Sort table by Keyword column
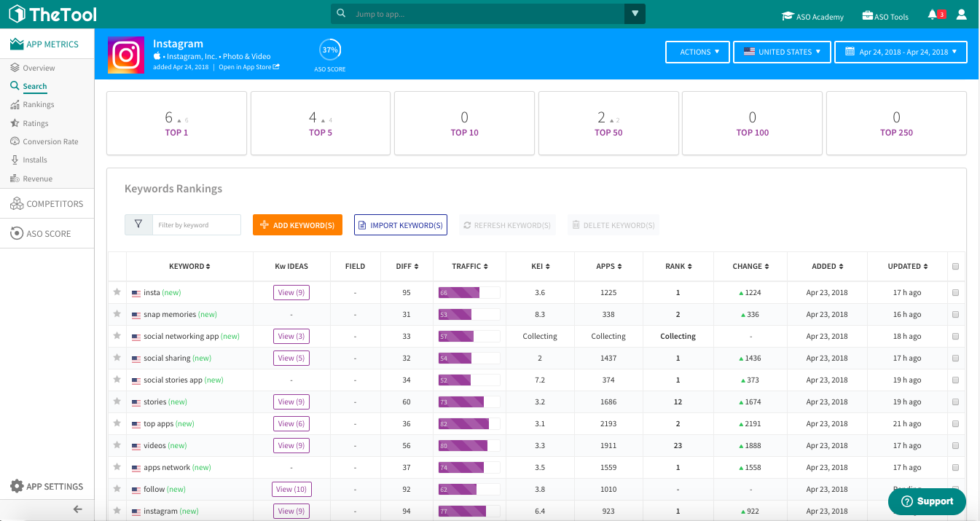 (189, 266)
